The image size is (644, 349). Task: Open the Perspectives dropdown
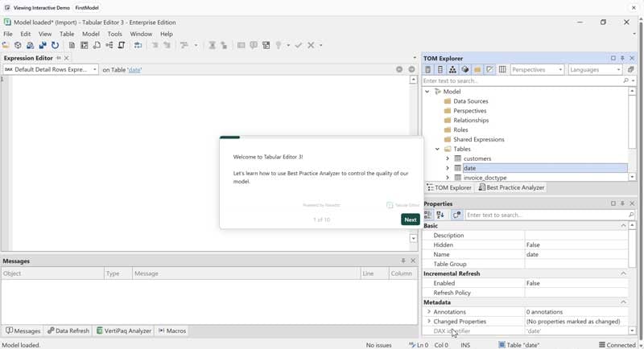(537, 70)
